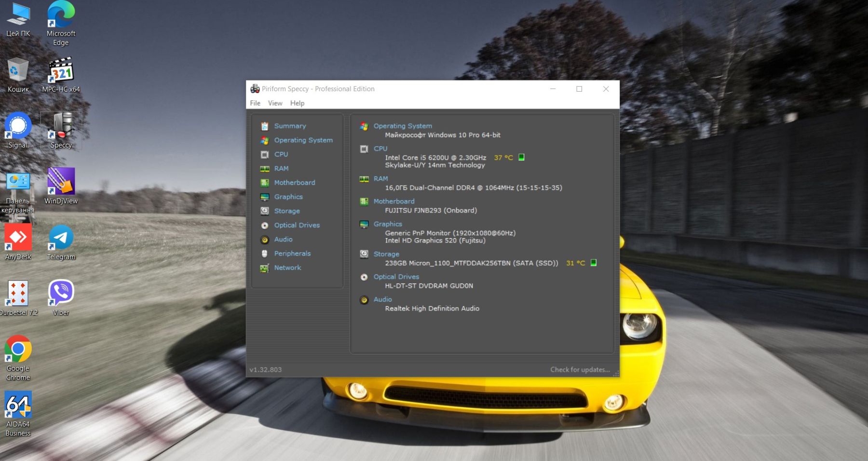Go to CPU heading link in summary
The width and height of the screenshot is (868, 461).
pyautogui.click(x=380, y=149)
